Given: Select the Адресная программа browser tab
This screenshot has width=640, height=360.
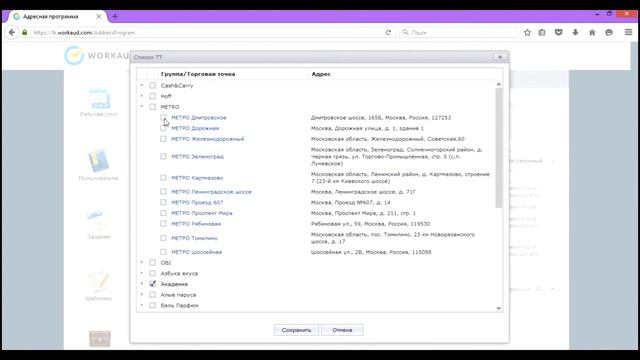Looking at the screenshot, I should click(57, 16).
